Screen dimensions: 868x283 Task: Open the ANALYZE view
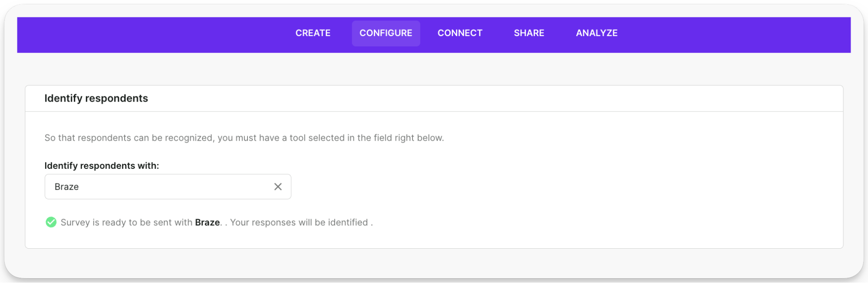596,33
